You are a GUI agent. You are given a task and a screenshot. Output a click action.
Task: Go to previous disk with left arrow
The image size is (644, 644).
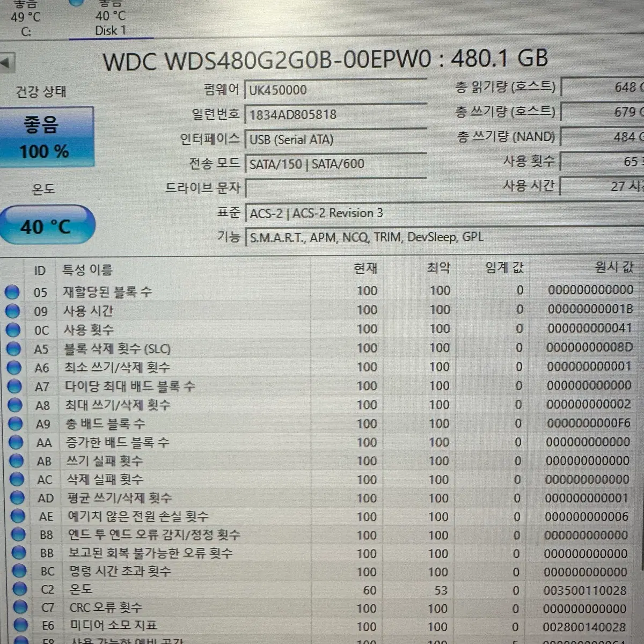point(6,62)
